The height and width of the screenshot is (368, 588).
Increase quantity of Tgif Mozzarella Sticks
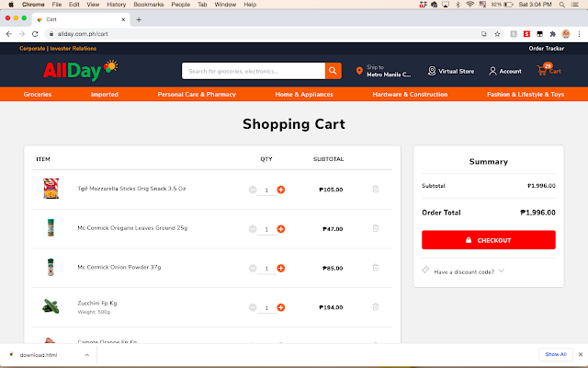click(281, 190)
